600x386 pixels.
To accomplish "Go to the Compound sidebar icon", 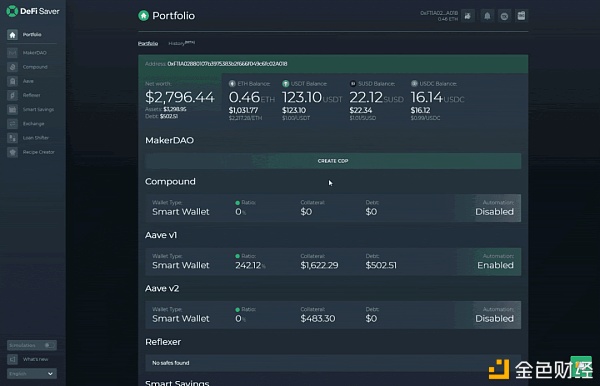I will tap(12, 67).
